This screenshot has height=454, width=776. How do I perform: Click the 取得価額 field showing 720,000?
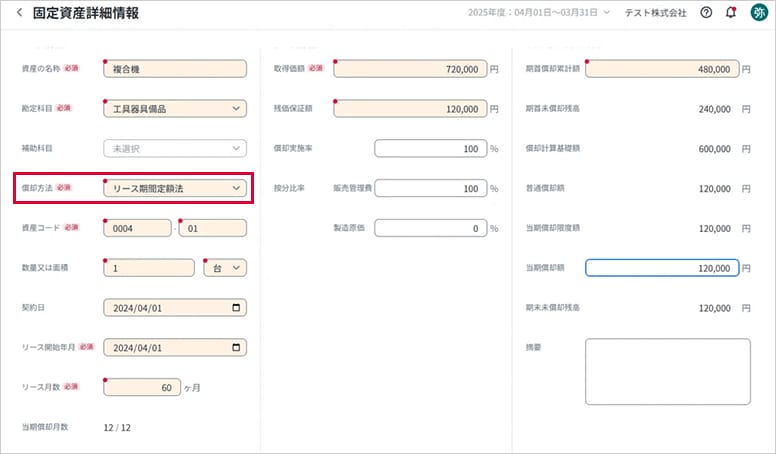(x=411, y=69)
